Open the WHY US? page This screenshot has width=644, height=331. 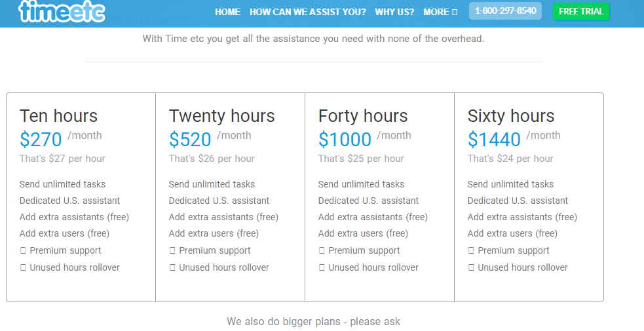pyautogui.click(x=394, y=12)
